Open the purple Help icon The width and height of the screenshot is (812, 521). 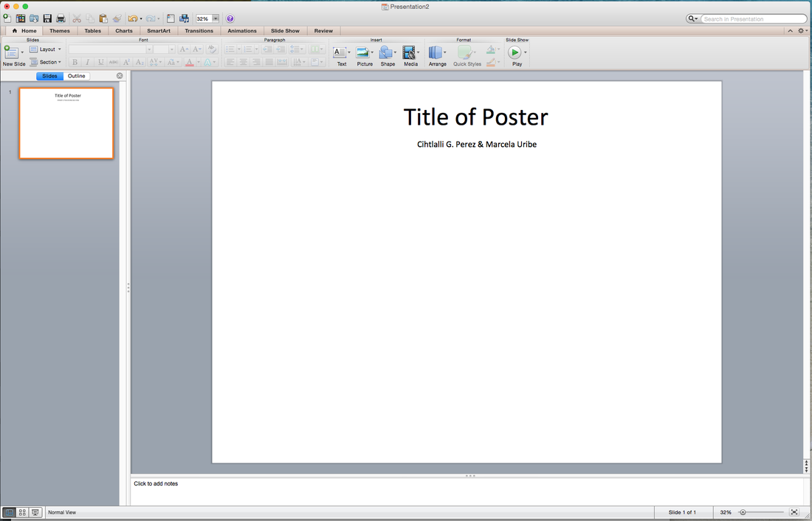(x=230, y=18)
